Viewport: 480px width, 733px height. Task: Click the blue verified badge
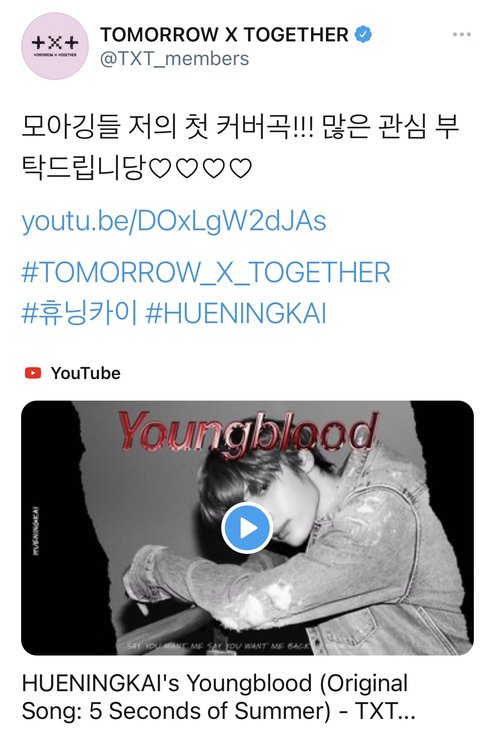pos(363,35)
